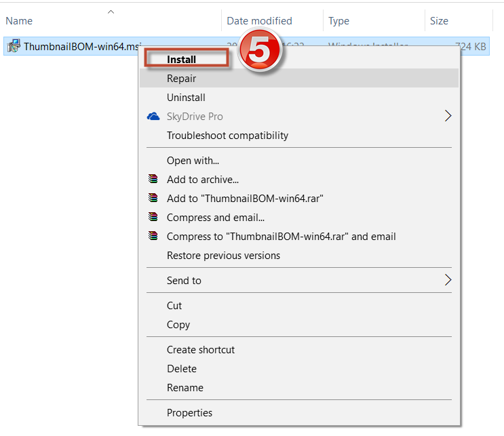Sort by the Size column header
The image size is (504, 436).
coord(439,21)
